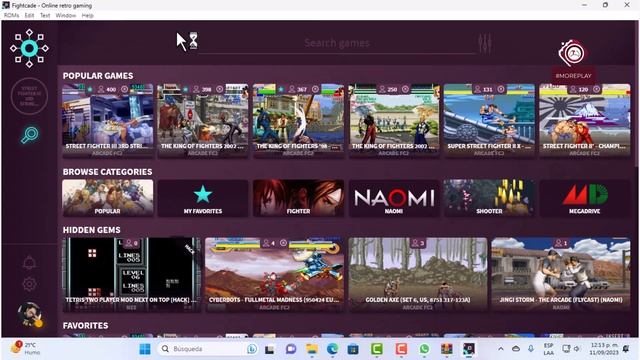Open the search filters sliders icon
The width and height of the screenshot is (640, 360).
[484, 43]
